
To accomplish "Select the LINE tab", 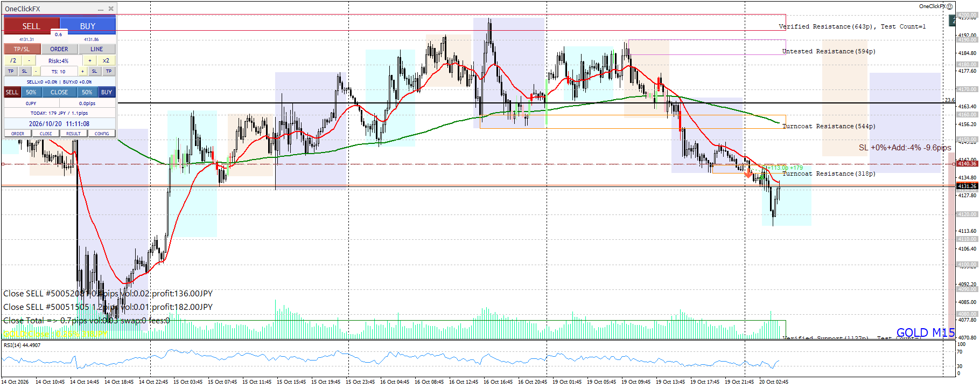I will coord(97,49).
